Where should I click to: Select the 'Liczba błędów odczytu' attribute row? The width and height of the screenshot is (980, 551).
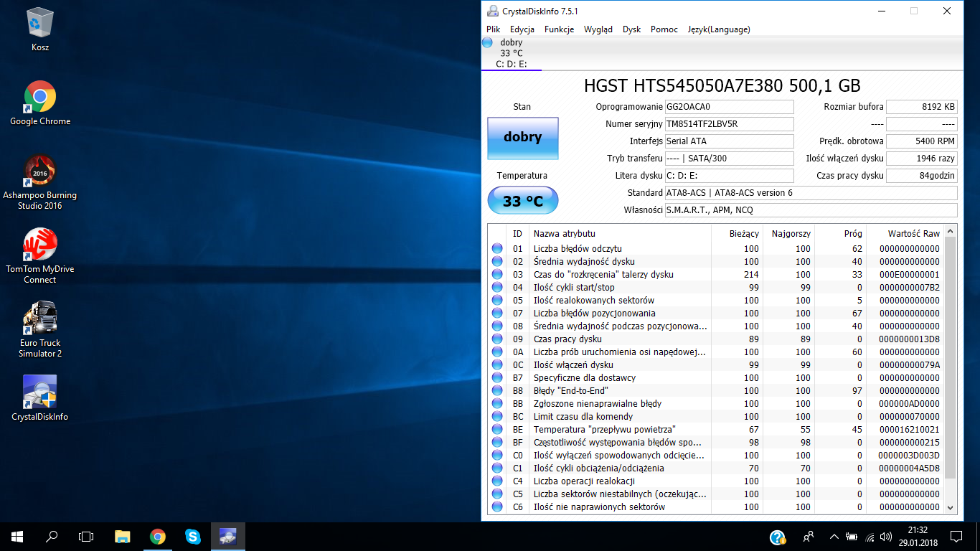716,249
